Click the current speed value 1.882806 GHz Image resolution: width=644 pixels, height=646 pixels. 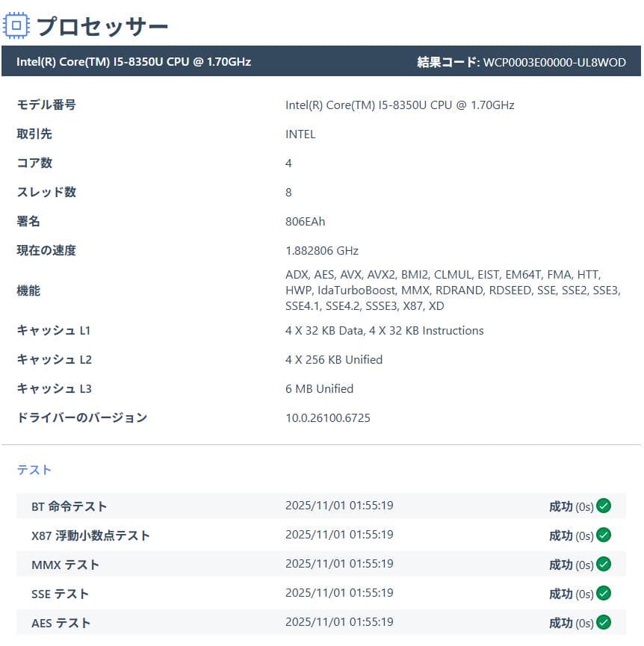[321, 250]
